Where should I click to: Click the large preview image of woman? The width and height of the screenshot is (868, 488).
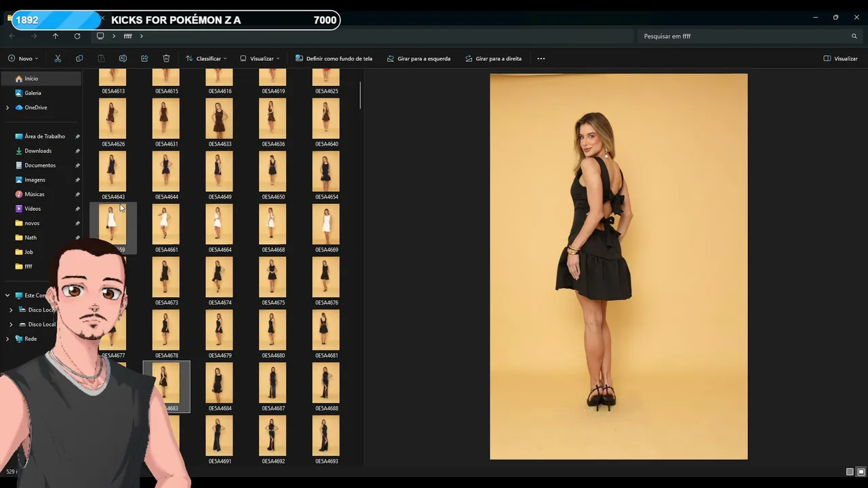[618, 266]
